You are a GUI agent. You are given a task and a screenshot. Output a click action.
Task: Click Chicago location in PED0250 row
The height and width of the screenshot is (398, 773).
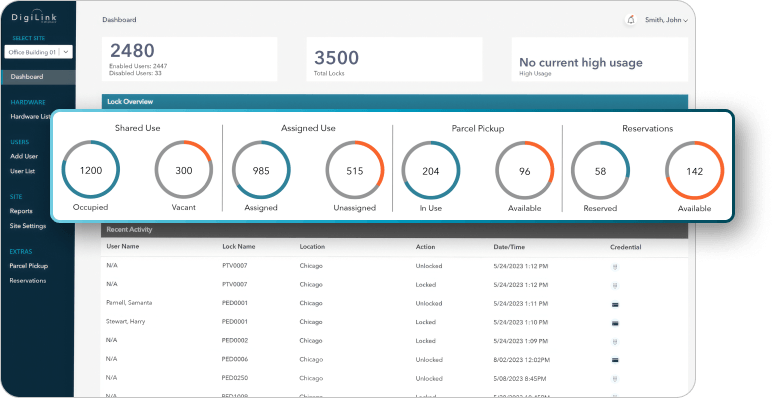click(311, 379)
